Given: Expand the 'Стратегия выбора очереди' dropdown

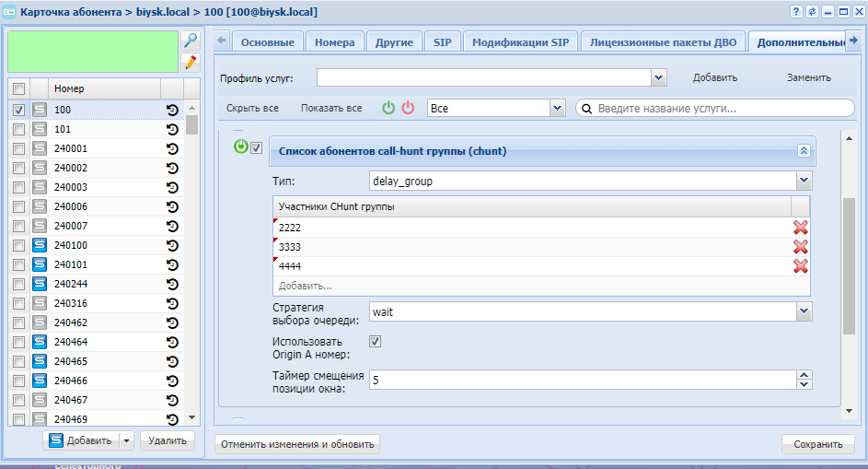Looking at the screenshot, I should tap(804, 311).
